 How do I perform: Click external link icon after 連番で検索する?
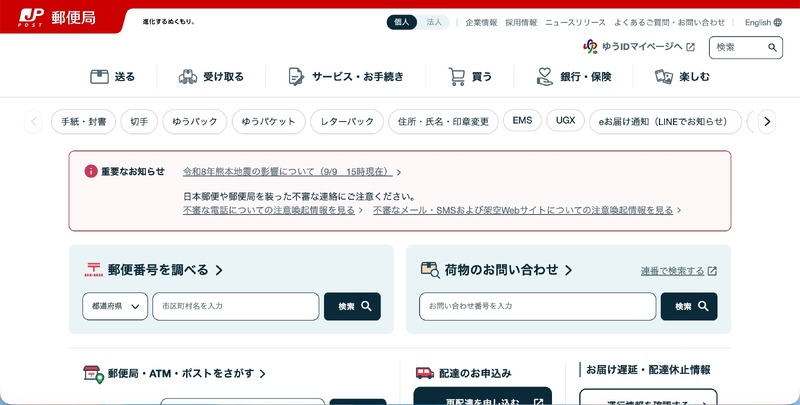pyautogui.click(x=712, y=271)
